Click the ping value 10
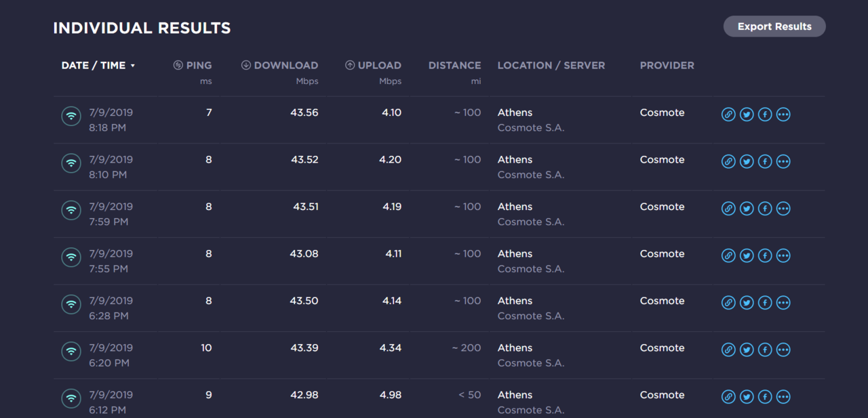This screenshot has height=418, width=868. coord(206,348)
